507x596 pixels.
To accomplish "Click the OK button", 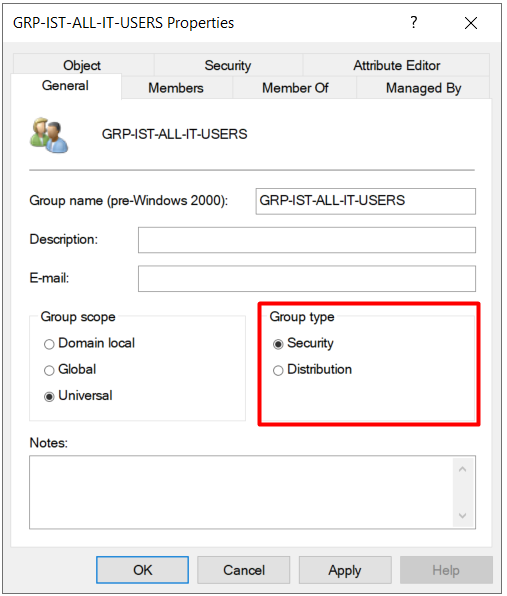I will [143, 570].
